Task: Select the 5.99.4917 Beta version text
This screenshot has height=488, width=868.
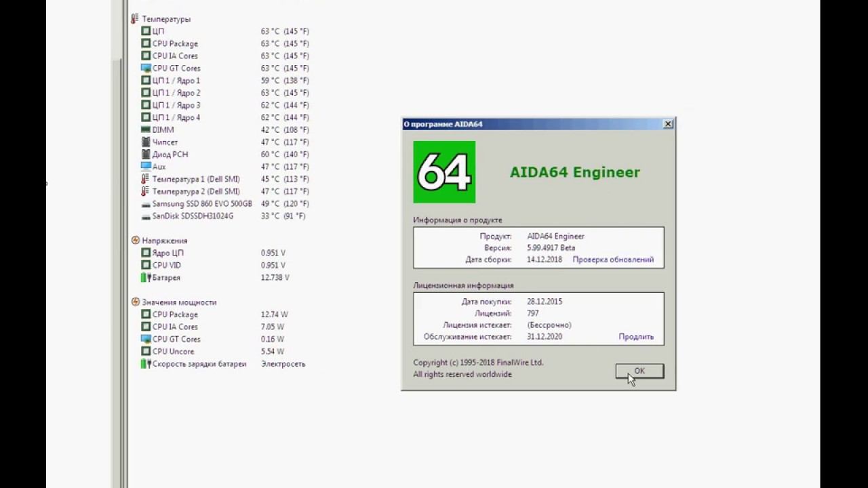Action: (551, 248)
